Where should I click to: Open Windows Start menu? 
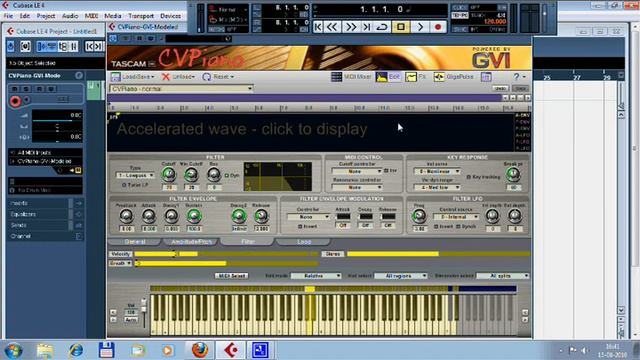(x=14, y=350)
